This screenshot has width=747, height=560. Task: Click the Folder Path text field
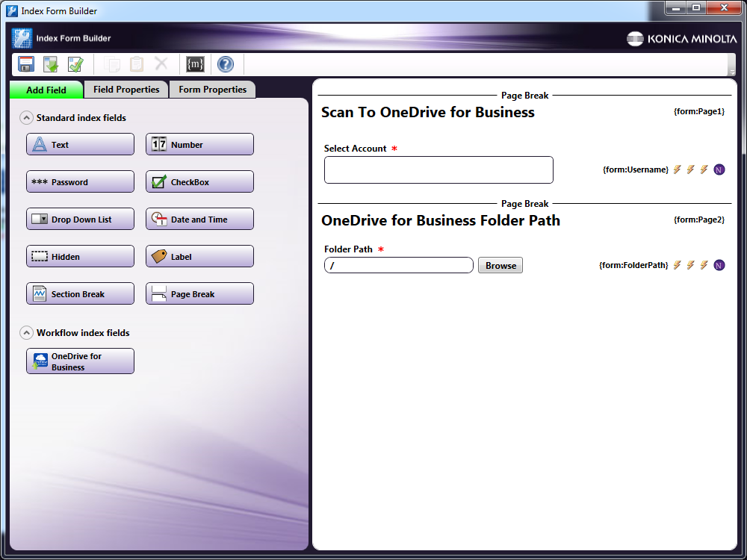pyautogui.click(x=399, y=265)
